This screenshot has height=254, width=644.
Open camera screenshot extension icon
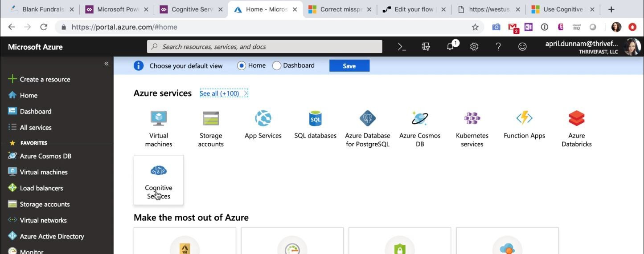496,27
